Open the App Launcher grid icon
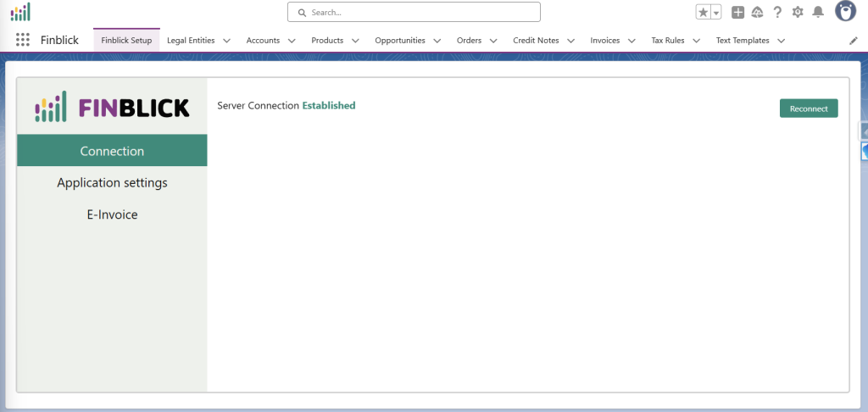 [x=23, y=40]
